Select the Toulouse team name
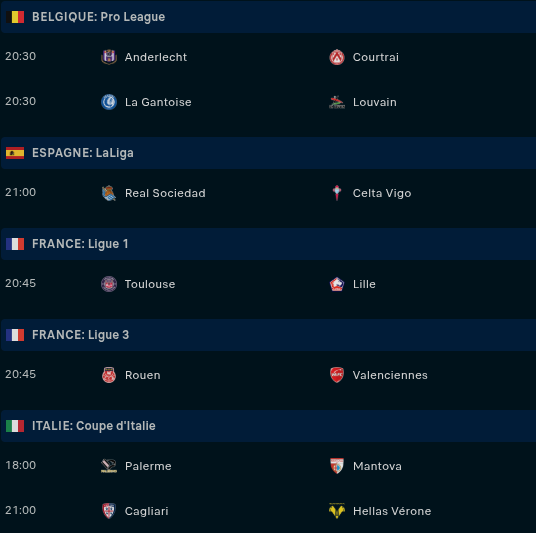The height and width of the screenshot is (533, 536). pos(150,284)
